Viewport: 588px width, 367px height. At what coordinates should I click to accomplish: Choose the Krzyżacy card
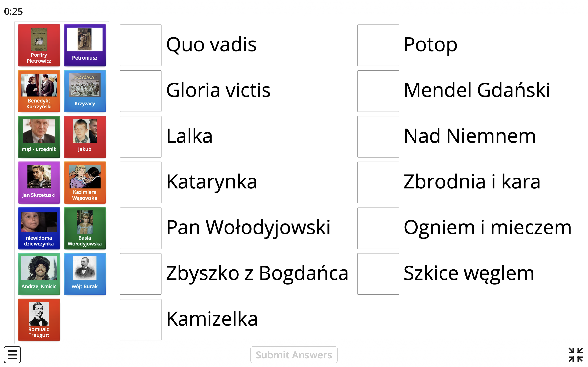point(85,91)
